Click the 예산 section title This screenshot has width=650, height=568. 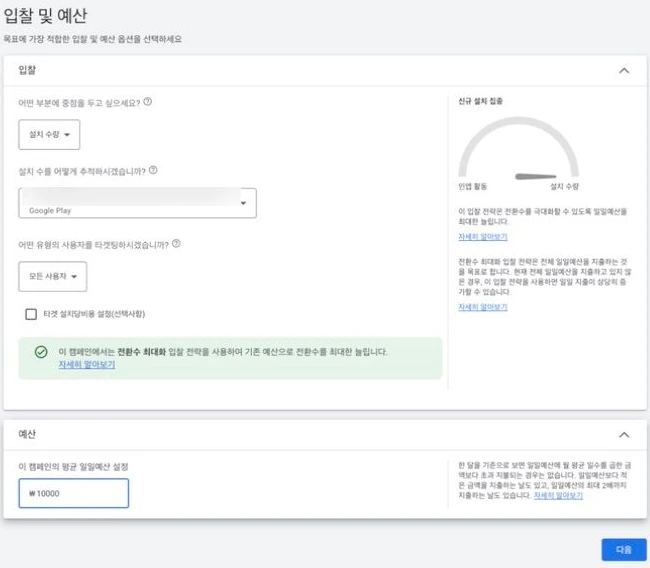[x=27, y=434]
